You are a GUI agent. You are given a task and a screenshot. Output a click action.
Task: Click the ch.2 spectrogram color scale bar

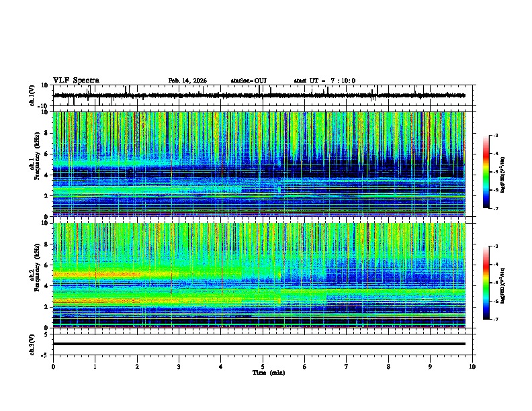tap(486, 283)
